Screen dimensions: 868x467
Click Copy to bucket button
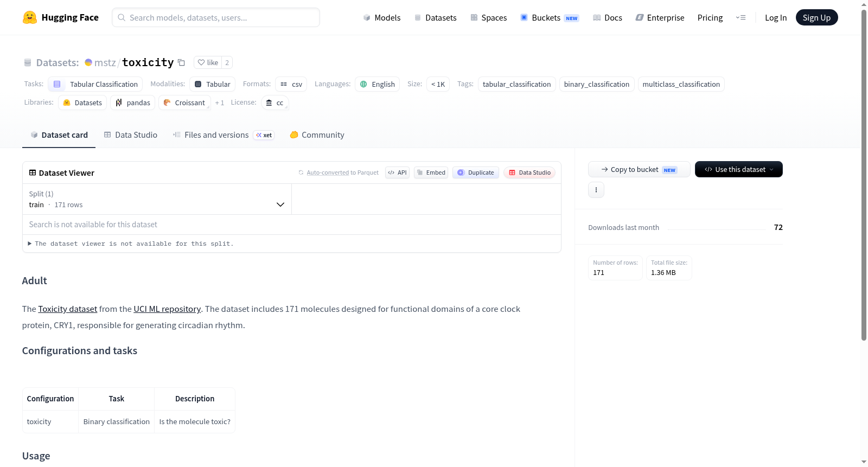pyautogui.click(x=639, y=169)
